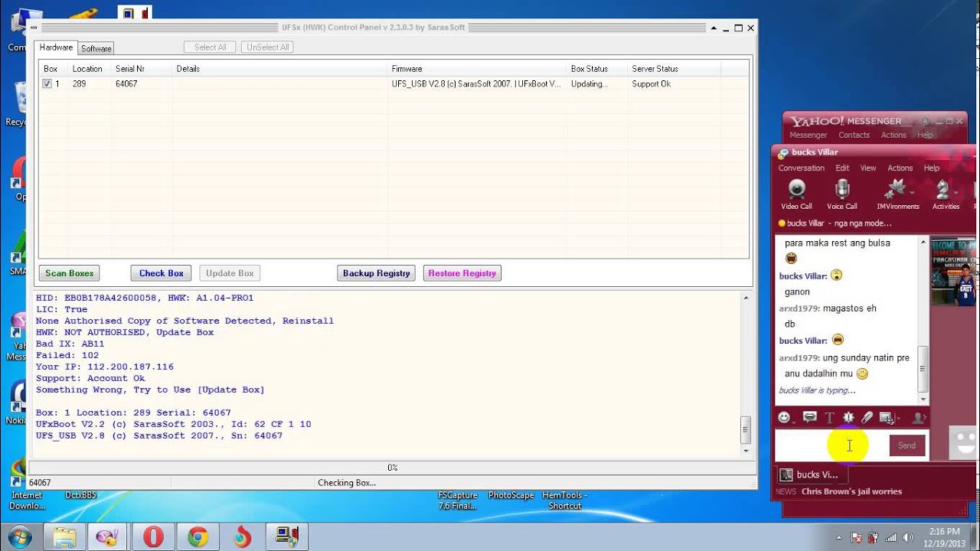Click the Location column header
The image size is (980, 551).
pyautogui.click(x=90, y=69)
